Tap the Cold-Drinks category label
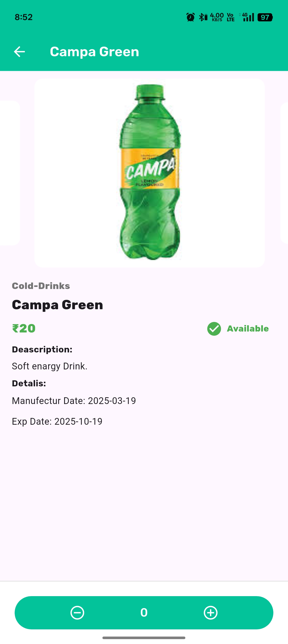288x644 pixels. 41,286
